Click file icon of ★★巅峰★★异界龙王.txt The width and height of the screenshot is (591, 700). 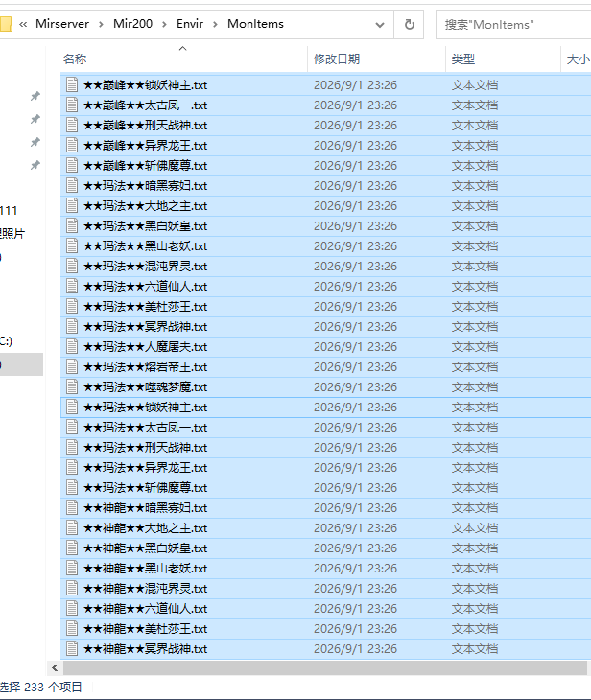point(72,145)
